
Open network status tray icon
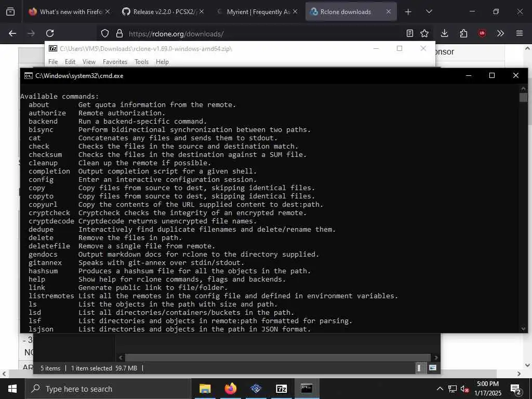pyautogui.click(x=453, y=389)
